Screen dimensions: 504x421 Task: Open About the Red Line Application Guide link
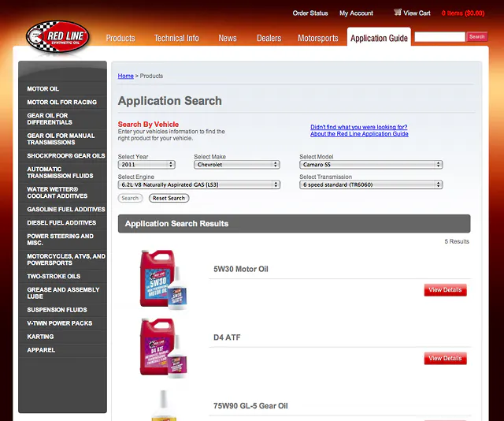pos(359,134)
